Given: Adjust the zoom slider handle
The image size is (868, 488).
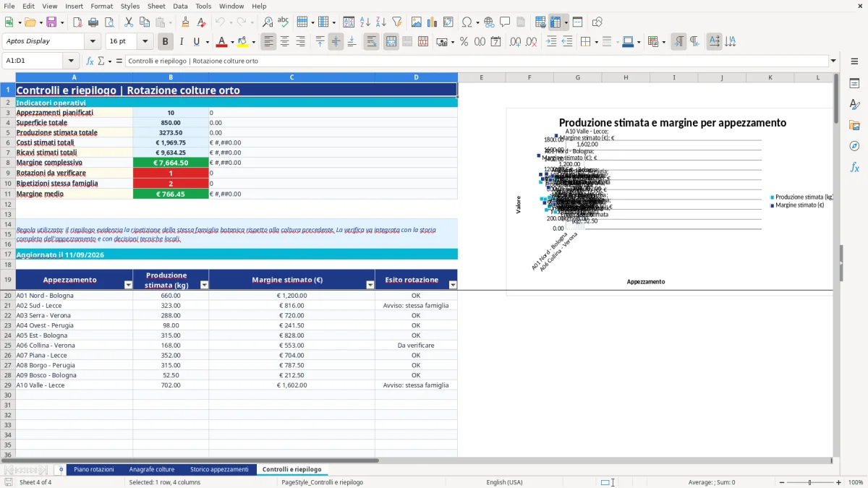Looking at the screenshot, I should (x=809, y=482).
